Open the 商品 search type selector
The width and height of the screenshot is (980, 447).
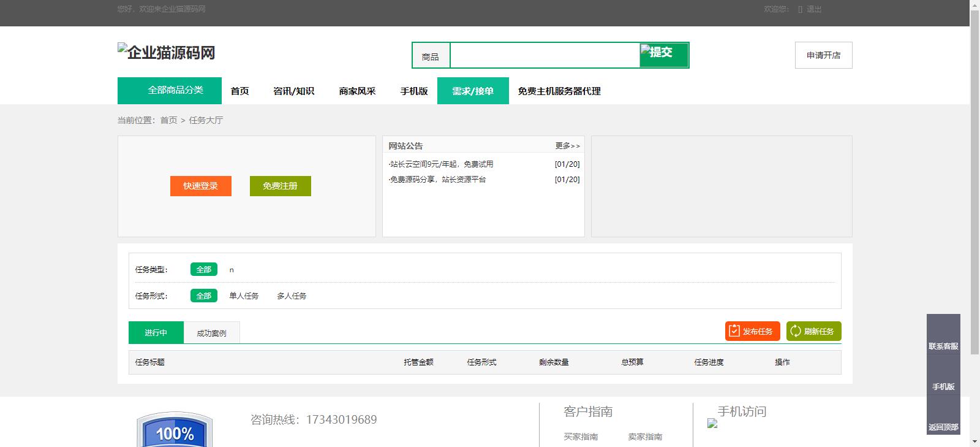pos(431,56)
